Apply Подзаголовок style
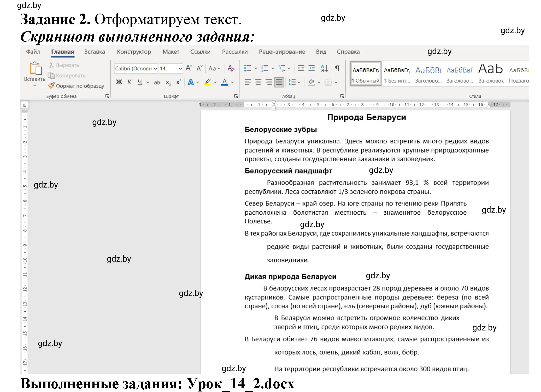The height and width of the screenshot is (392, 541). (x=519, y=74)
